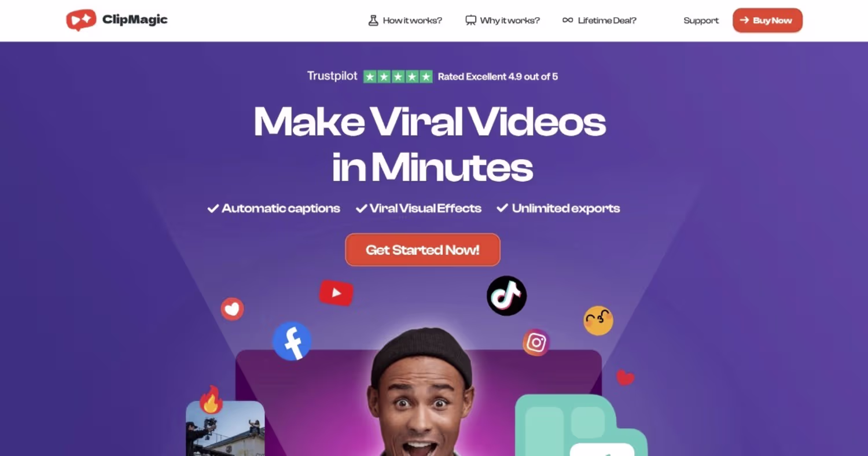The image size is (868, 456).
Task: Click the blue Facebook icon
Action: point(292,341)
